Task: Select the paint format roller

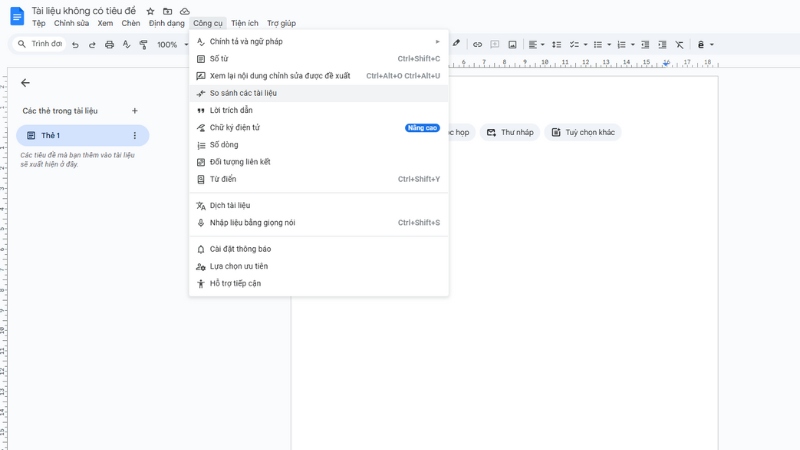Action: tap(143, 45)
